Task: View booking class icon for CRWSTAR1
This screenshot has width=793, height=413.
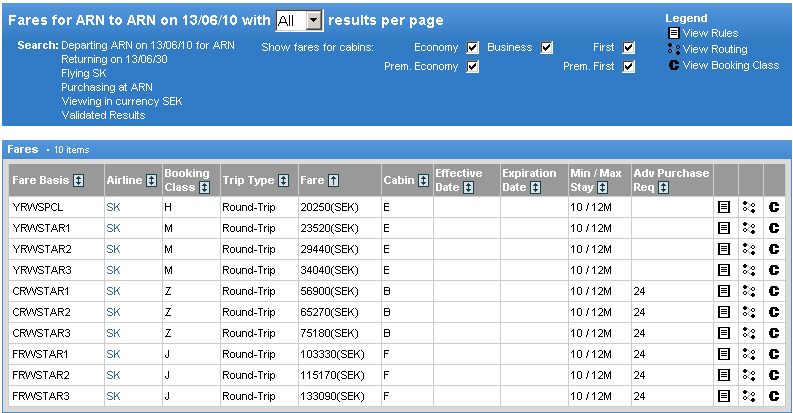Action: coord(773,292)
